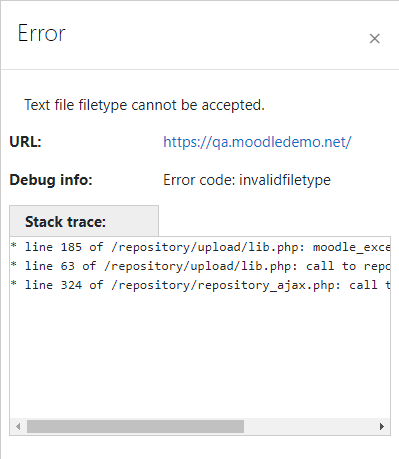Click the horizontal scrollbar thumb in the stack trace
The width and height of the screenshot is (399, 459).
(135, 426)
